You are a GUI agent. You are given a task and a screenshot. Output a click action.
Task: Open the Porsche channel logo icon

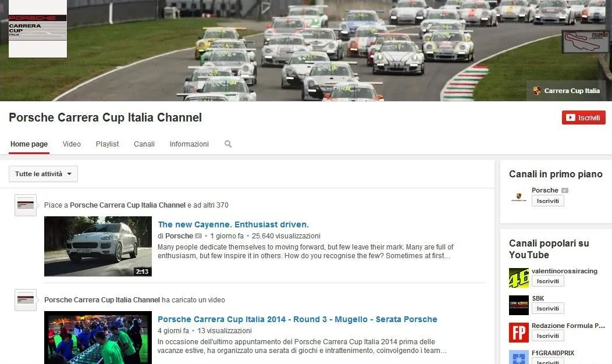(518, 197)
